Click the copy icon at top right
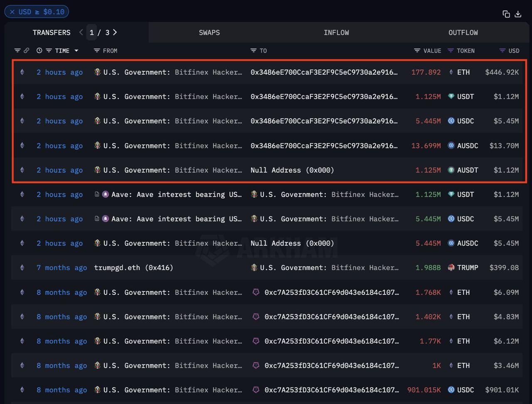The width and height of the screenshot is (532, 404). (506, 14)
